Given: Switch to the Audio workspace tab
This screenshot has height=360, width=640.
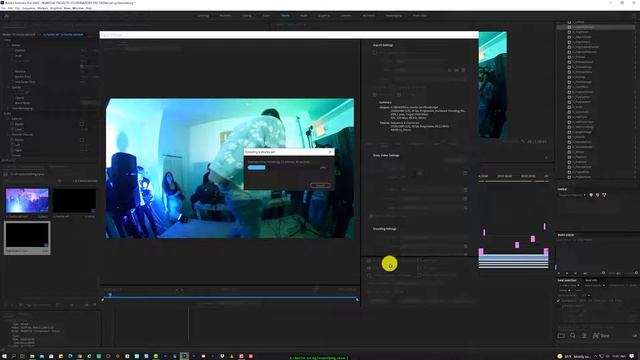Looking at the screenshot, I should coord(304,16).
